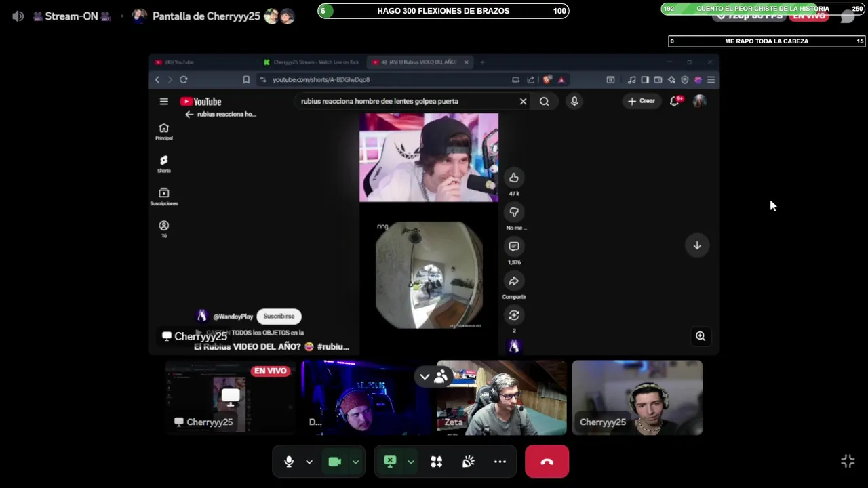Open more call options ellipsis
The height and width of the screenshot is (488, 868).
(500, 462)
